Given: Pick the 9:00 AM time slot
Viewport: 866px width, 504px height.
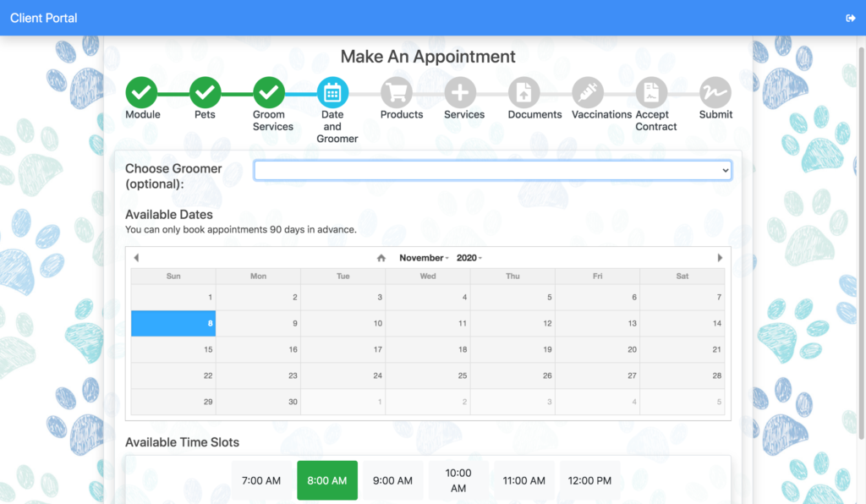Looking at the screenshot, I should tap(392, 480).
